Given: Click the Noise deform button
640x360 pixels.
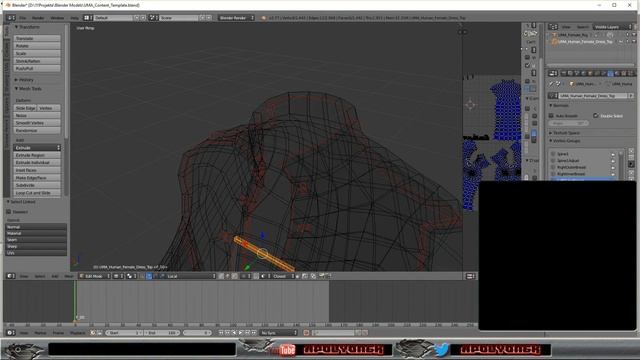Looking at the screenshot, I should pyautogui.click(x=37, y=116).
